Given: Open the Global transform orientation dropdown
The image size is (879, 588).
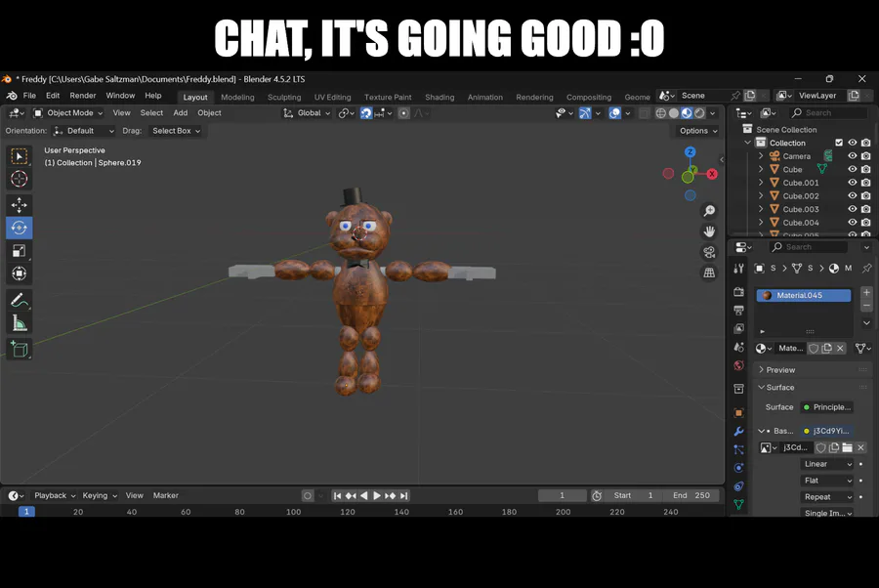Looking at the screenshot, I should [308, 113].
